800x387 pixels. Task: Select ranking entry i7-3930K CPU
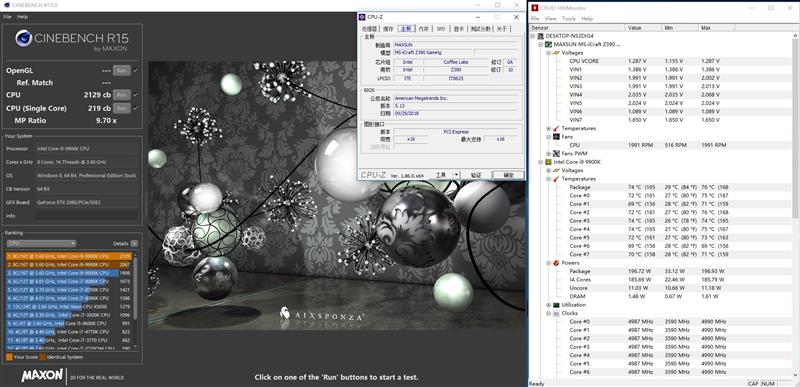(x=69, y=315)
